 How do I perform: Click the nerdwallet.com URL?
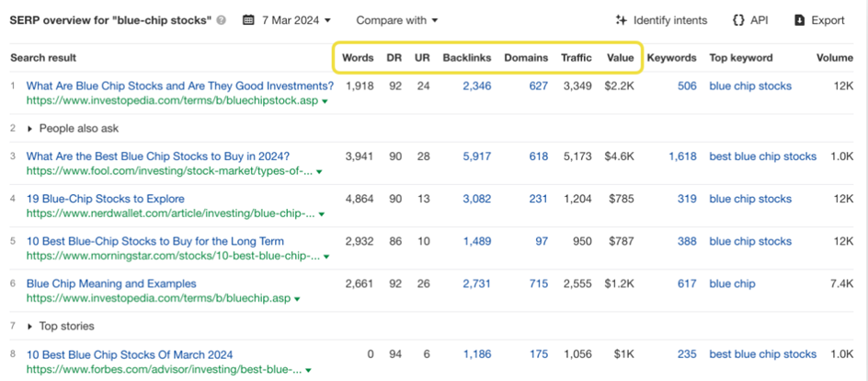pyautogui.click(x=171, y=214)
